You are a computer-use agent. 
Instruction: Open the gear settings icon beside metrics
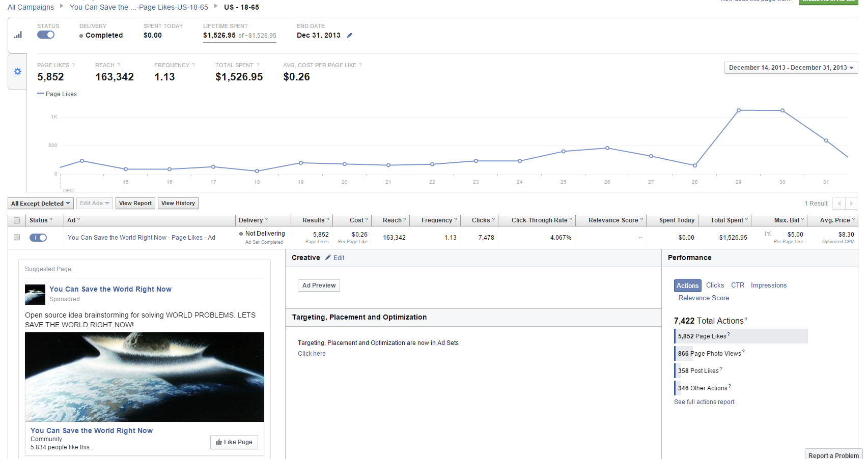tap(17, 72)
